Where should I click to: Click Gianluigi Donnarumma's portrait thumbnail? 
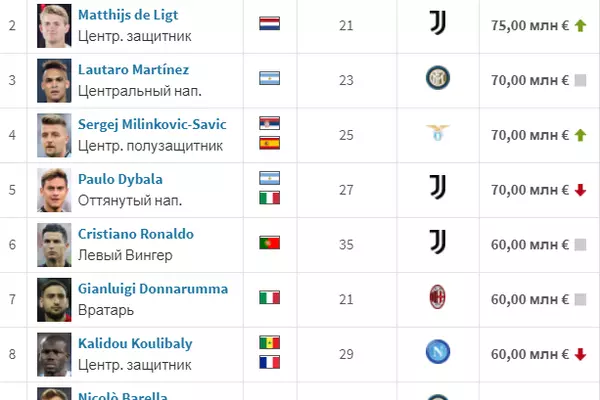53,297
